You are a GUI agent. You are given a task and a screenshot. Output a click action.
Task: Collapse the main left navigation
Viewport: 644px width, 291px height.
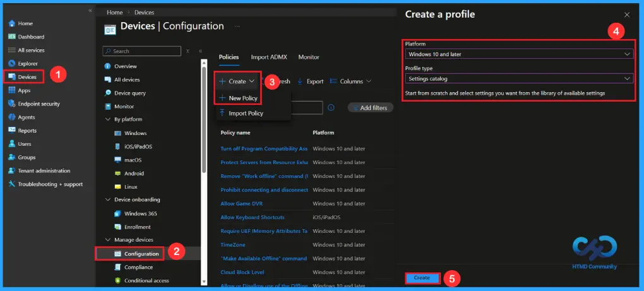point(90,11)
